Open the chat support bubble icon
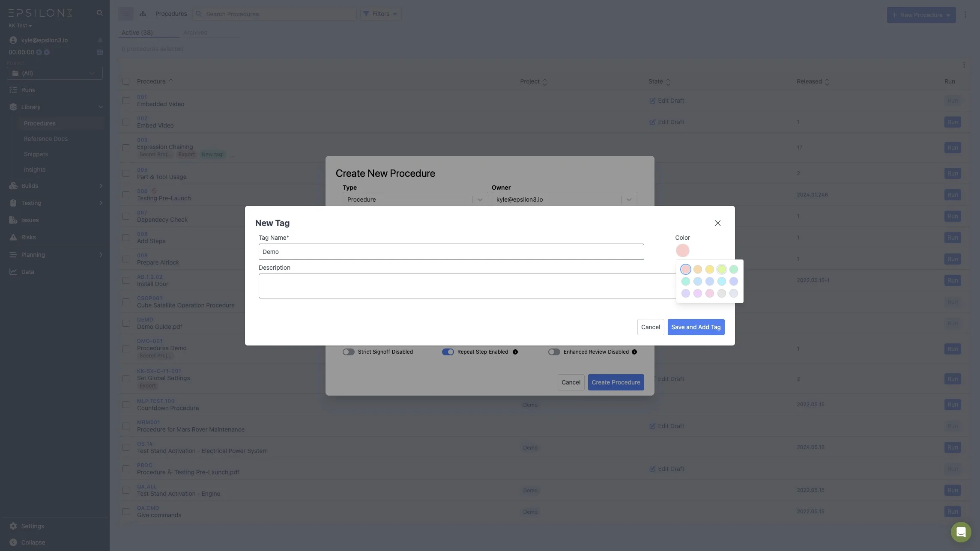The image size is (980, 551). click(961, 532)
